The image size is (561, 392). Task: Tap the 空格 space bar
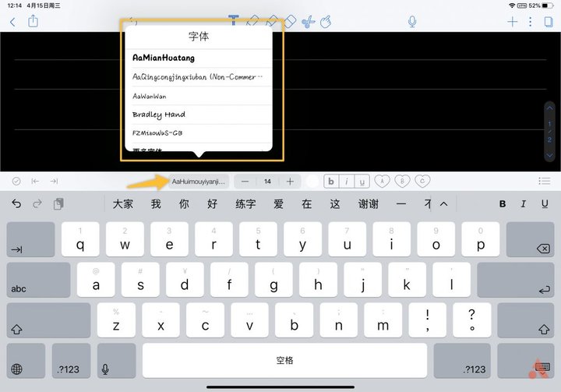click(285, 360)
